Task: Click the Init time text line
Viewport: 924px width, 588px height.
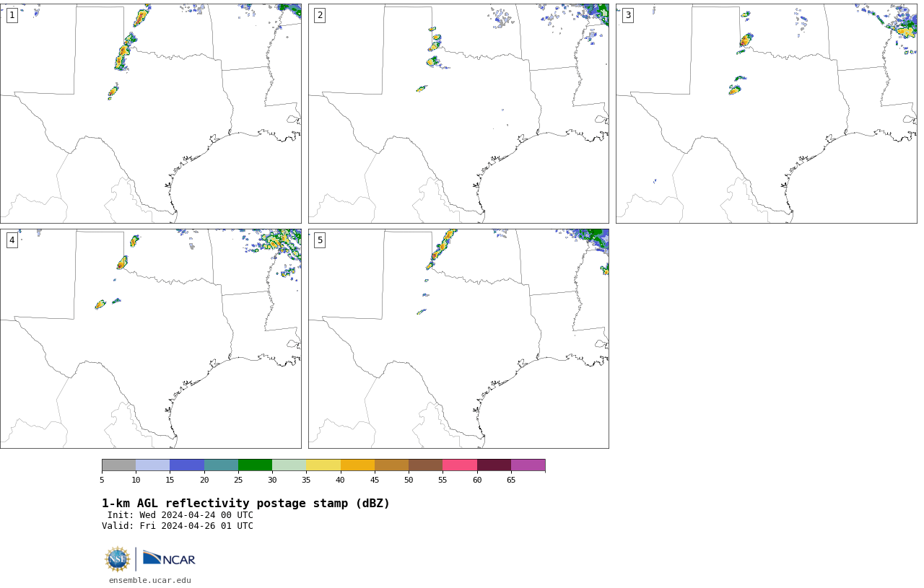Action: tap(180, 515)
